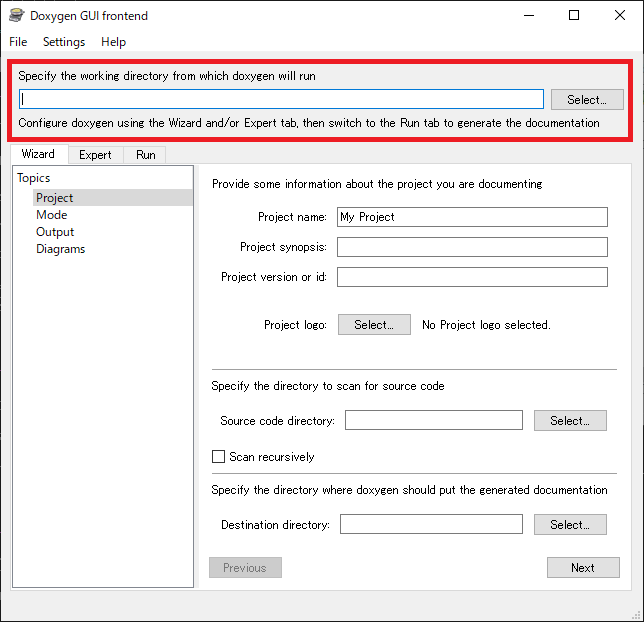This screenshot has height=622, width=644.
Task: Click the Project version or id field
Action: pyautogui.click(x=472, y=277)
